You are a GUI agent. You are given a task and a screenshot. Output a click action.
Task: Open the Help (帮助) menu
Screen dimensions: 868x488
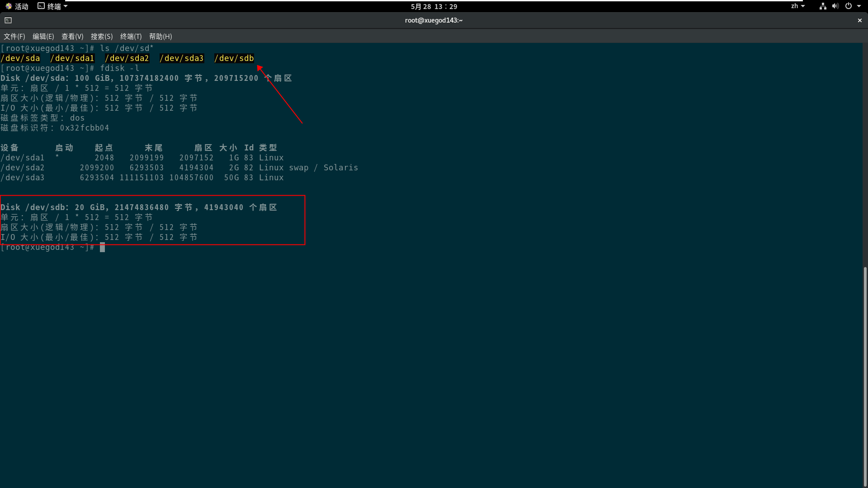pyautogui.click(x=160, y=37)
